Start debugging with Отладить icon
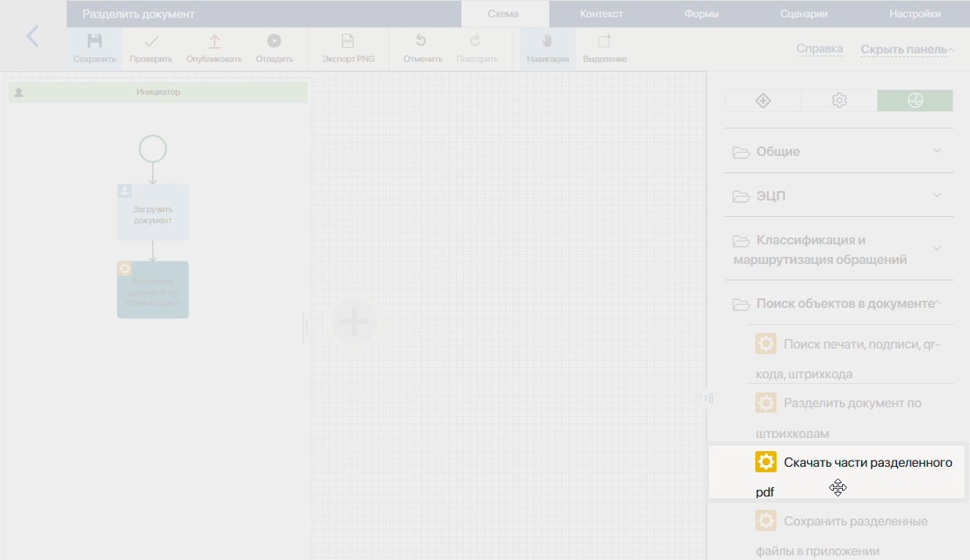The height and width of the screenshot is (560, 970). [x=273, y=42]
